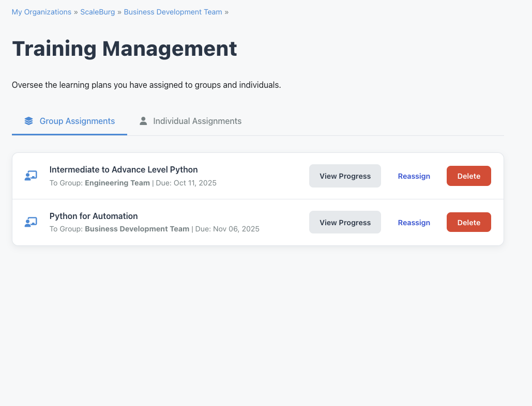Click the Python for Automation title
The image size is (532, 406).
coord(94,216)
